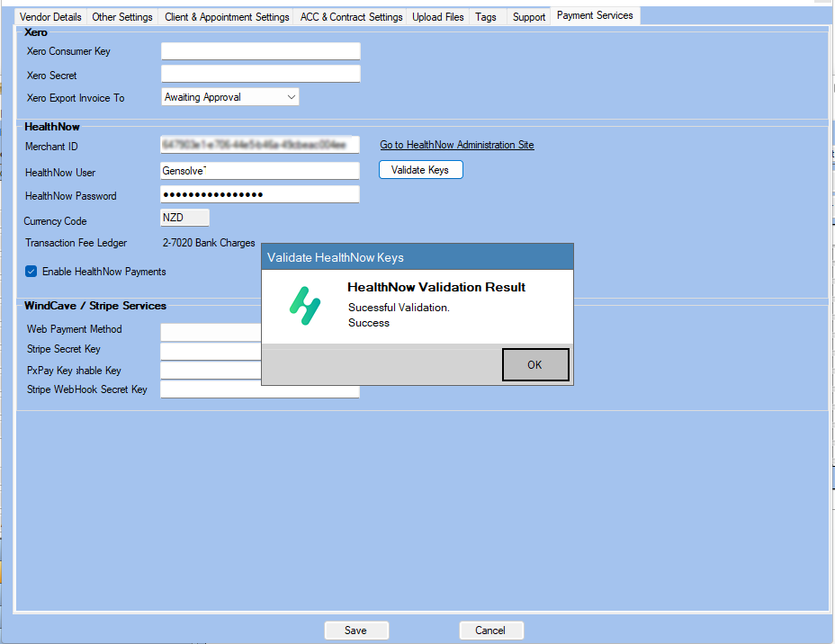Click the HealthNow logo icon in dialog

coord(305,306)
